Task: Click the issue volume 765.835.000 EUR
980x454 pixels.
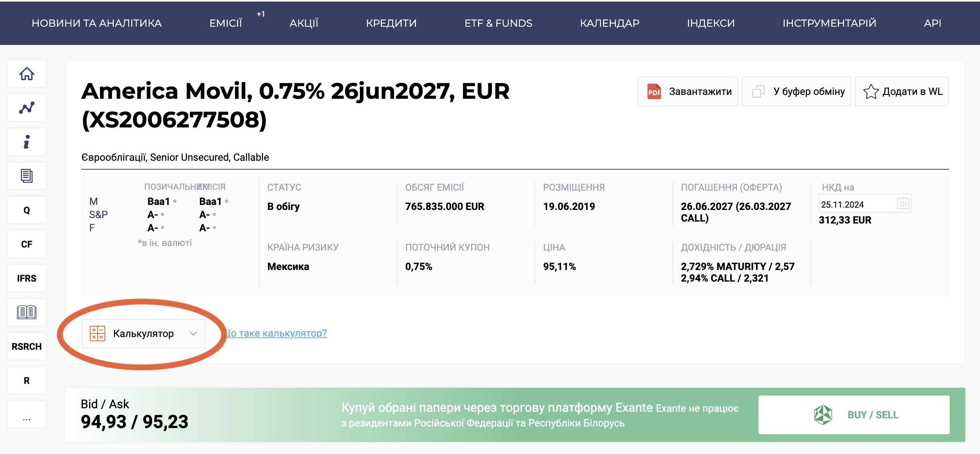Action: [445, 206]
